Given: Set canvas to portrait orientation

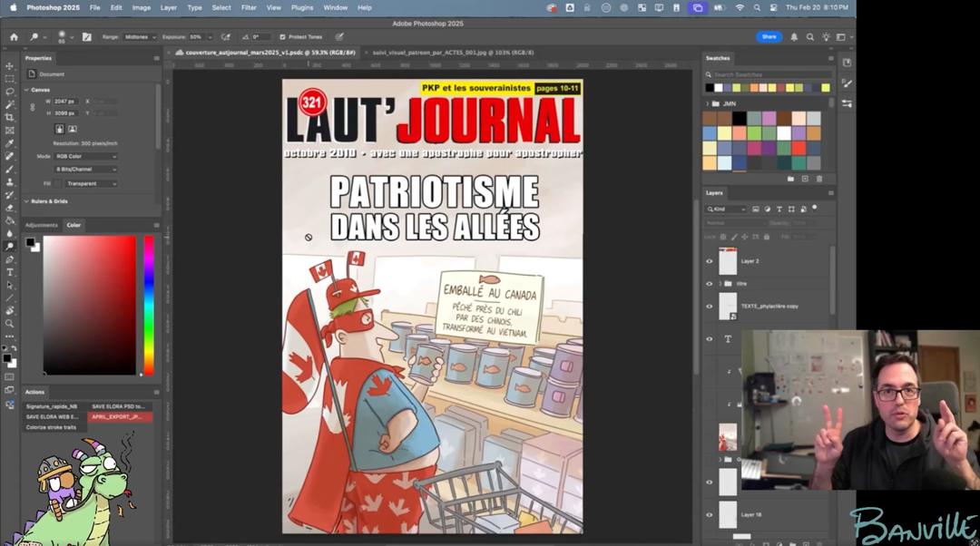Looking at the screenshot, I should (59, 129).
